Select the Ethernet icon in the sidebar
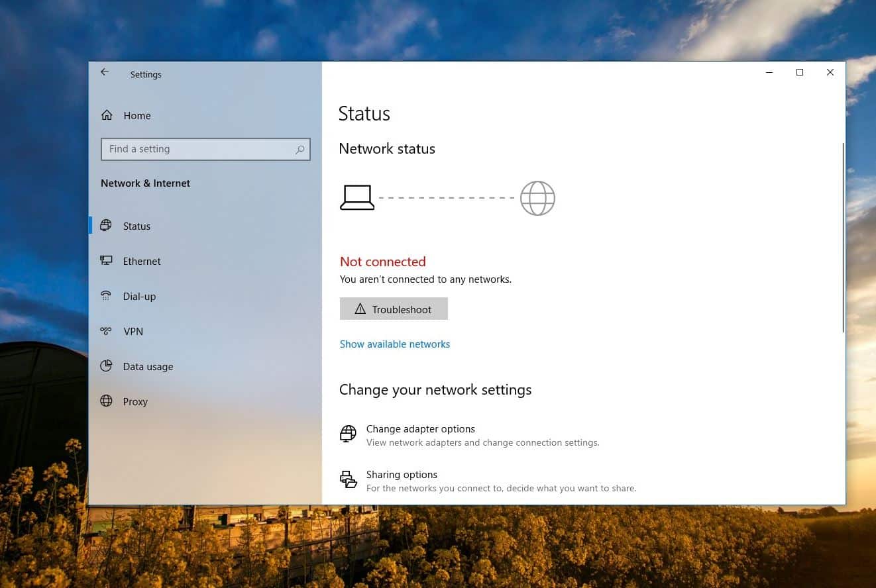The width and height of the screenshot is (876, 588). [107, 261]
